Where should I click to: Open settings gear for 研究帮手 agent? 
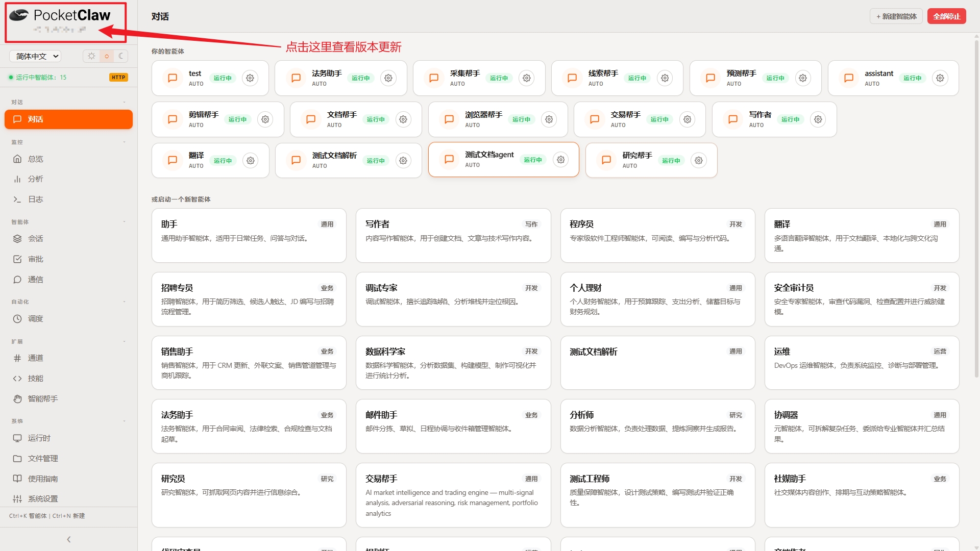(699, 160)
